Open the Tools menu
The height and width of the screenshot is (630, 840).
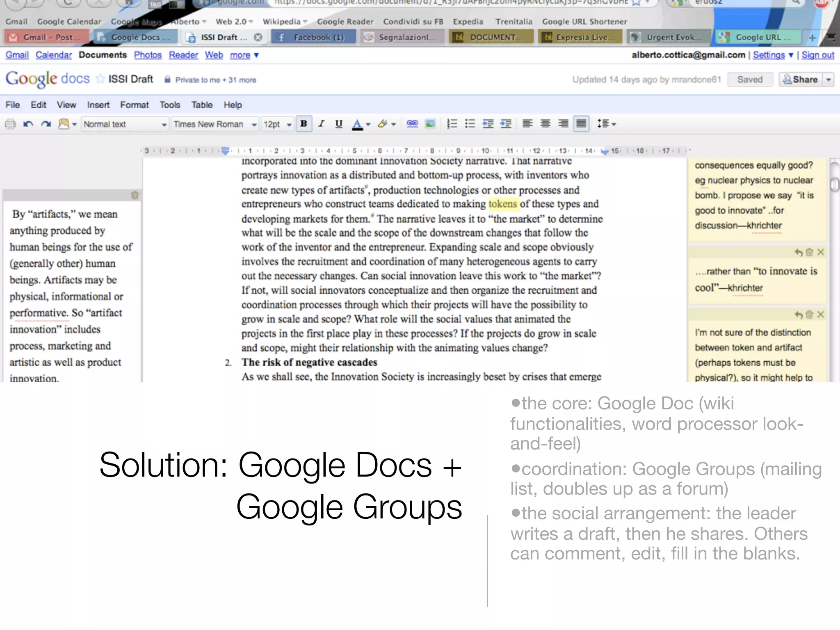point(170,105)
